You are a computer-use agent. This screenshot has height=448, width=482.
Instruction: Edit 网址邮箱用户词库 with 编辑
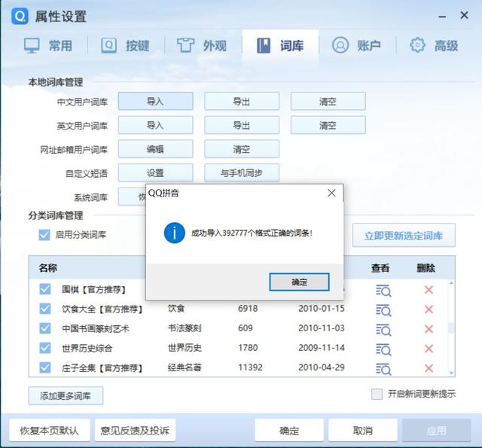click(x=156, y=149)
